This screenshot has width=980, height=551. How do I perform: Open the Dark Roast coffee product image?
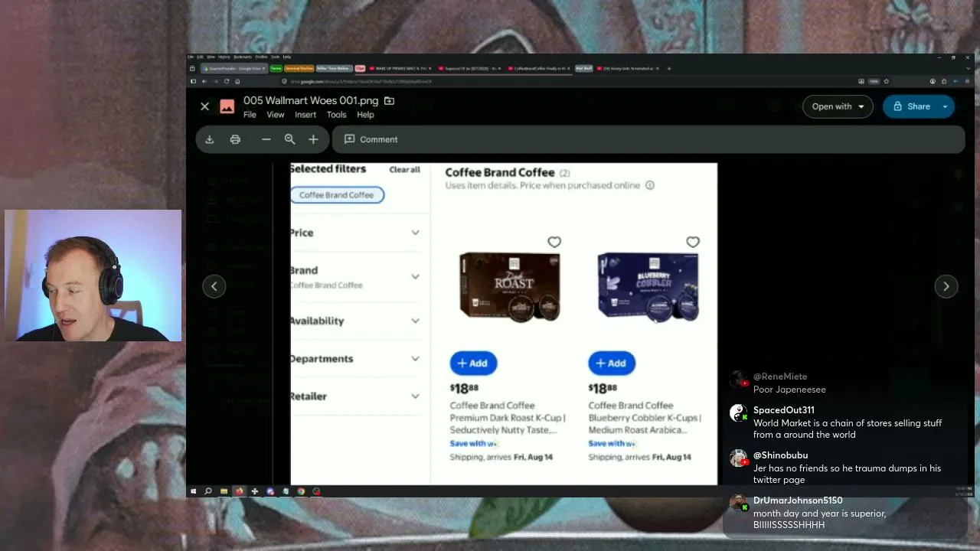tap(511, 287)
